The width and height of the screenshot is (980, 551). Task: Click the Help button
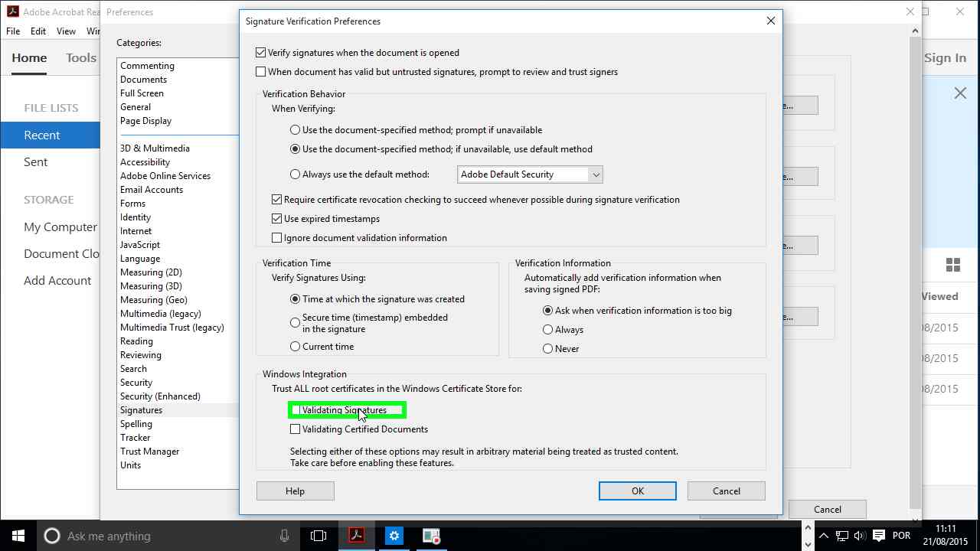coord(295,491)
